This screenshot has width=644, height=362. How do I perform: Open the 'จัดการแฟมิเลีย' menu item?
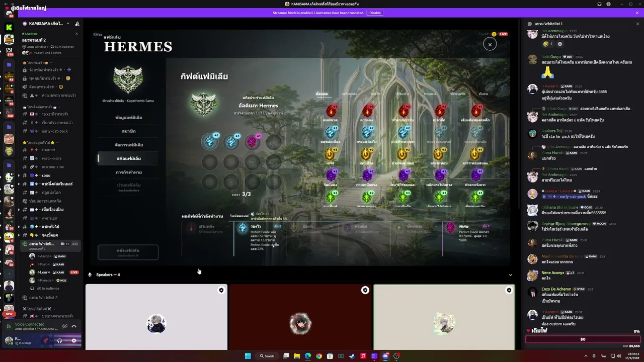(128, 145)
